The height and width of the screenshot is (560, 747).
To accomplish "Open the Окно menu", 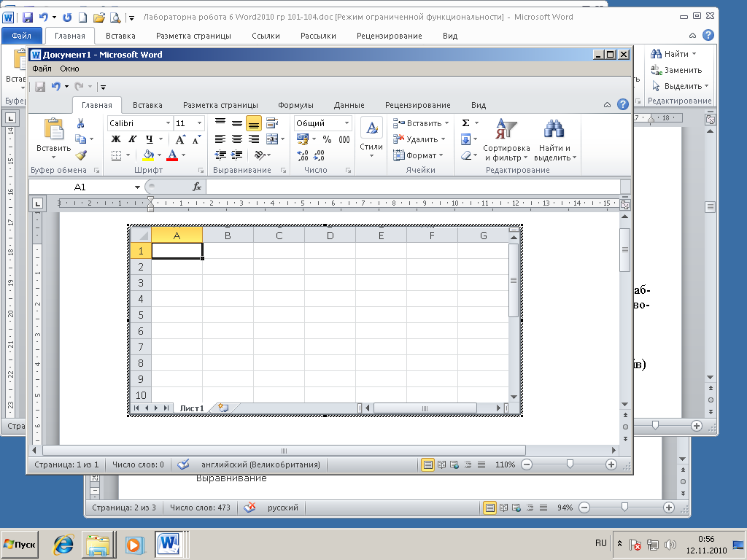I will [x=69, y=69].
